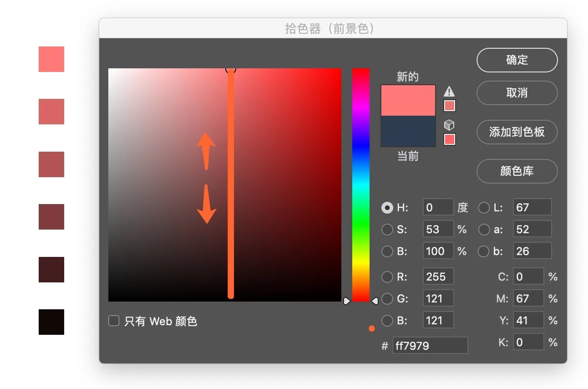Click the RGB B value field 121
Screen dimensions: 588x389
tap(438, 321)
